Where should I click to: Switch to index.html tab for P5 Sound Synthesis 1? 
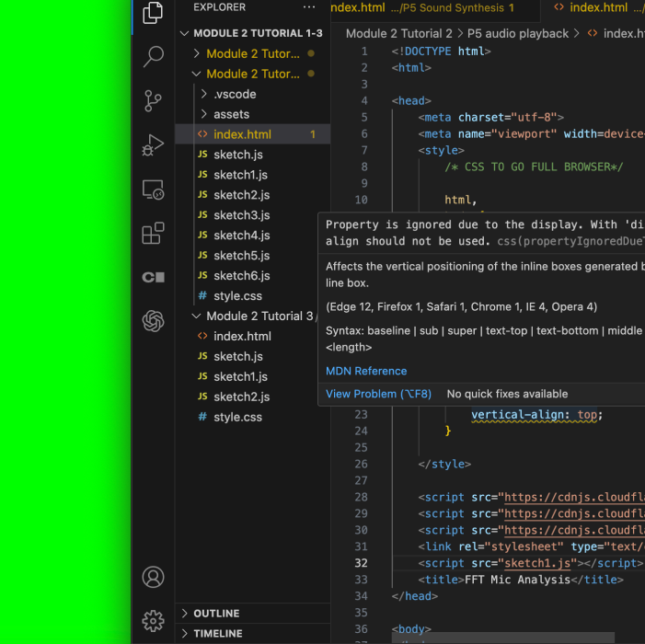(x=435, y=7)
